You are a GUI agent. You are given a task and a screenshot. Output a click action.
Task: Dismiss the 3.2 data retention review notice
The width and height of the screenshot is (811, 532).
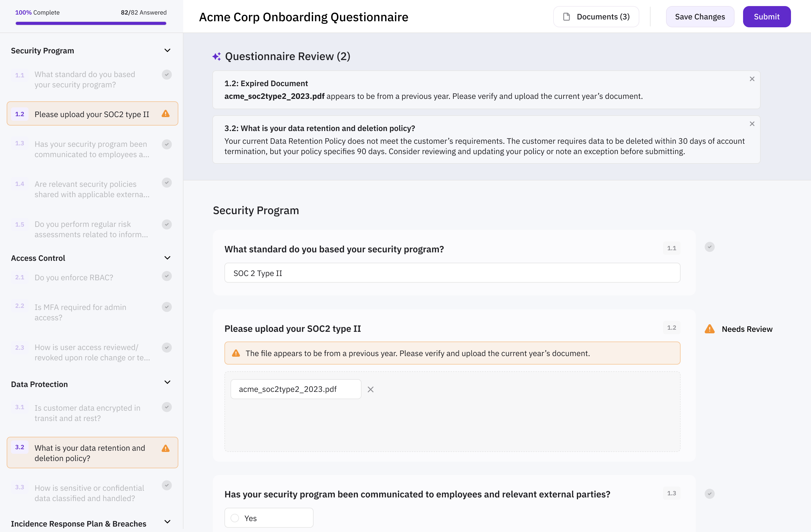(752, 124)
